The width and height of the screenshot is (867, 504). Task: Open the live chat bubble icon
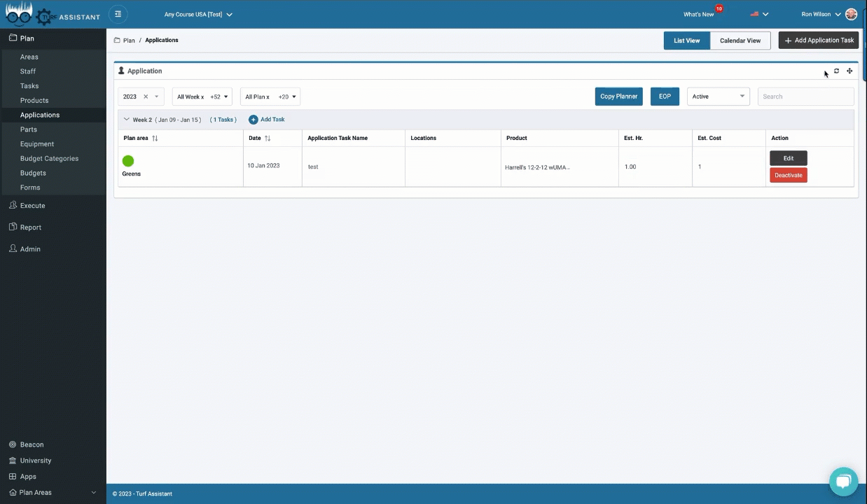point(843,482)
